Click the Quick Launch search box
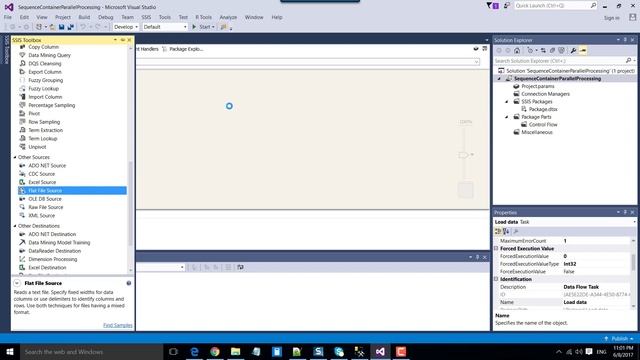640x360 pixels. (x=555, y=5)
